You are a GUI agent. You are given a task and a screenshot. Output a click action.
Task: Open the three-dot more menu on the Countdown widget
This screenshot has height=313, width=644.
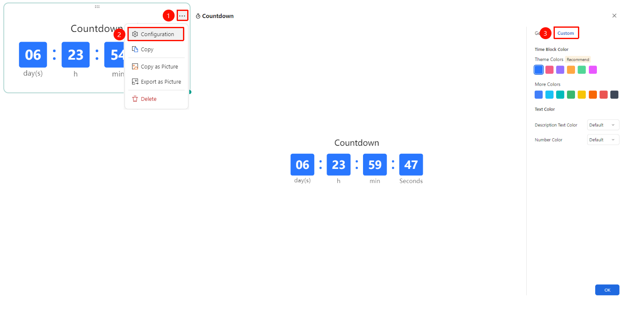(x=182, y=16)
